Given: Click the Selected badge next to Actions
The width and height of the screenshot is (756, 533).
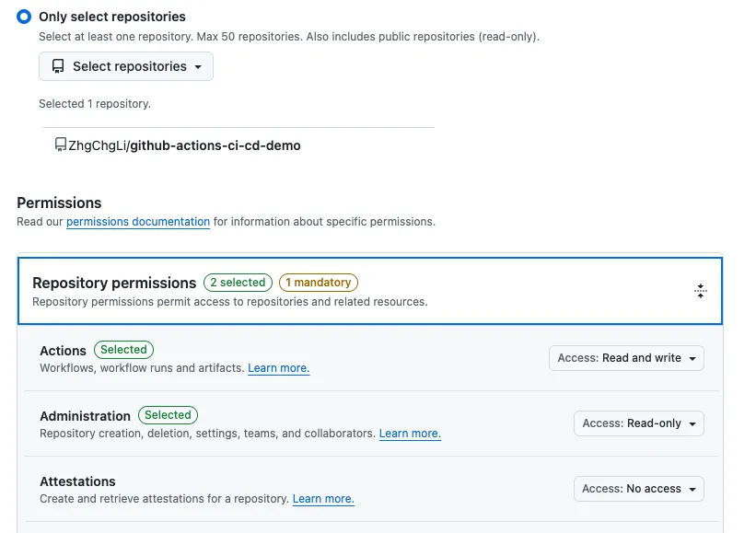Looking at the screenshot, I should 123,350.
